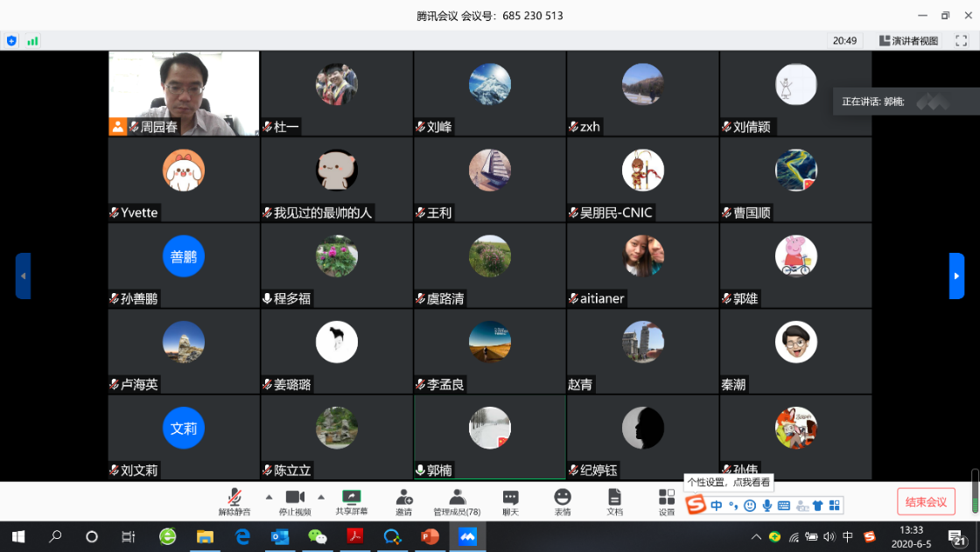
Task: Select 周园春's video thumbnail
Action: [x=184, y=93]
